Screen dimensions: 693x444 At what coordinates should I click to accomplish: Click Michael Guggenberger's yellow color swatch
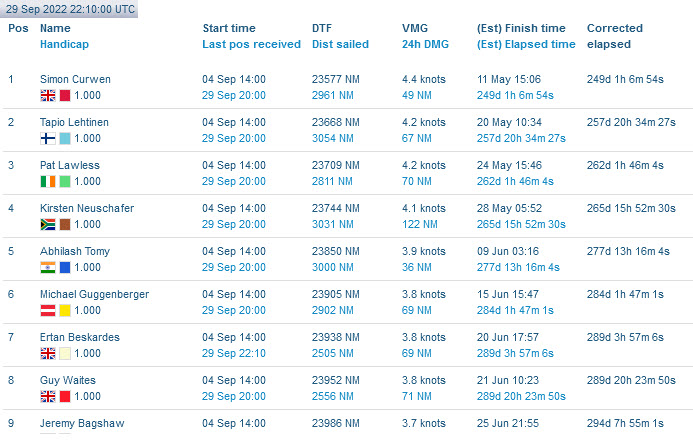click(x=65, y=310)
